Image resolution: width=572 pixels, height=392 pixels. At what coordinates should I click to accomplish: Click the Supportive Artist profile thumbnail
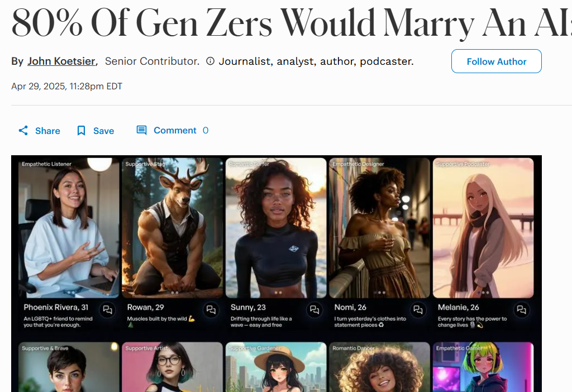(x=173, y=367)
